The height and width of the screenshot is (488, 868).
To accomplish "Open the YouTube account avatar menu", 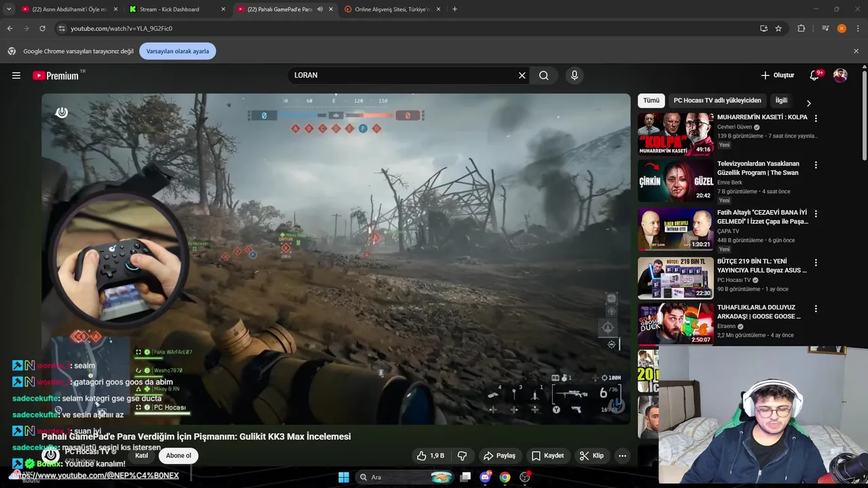I will pyautogui.click(x=840, y=75).
